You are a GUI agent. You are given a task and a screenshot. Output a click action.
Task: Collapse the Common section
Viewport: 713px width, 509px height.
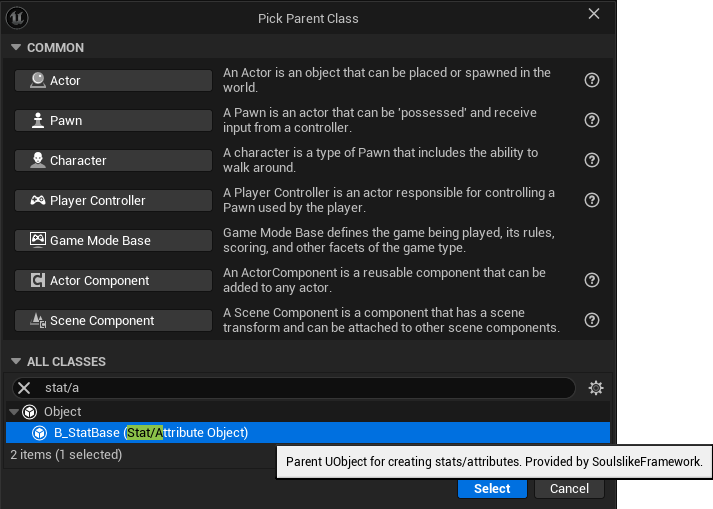[x=15, y=48]
